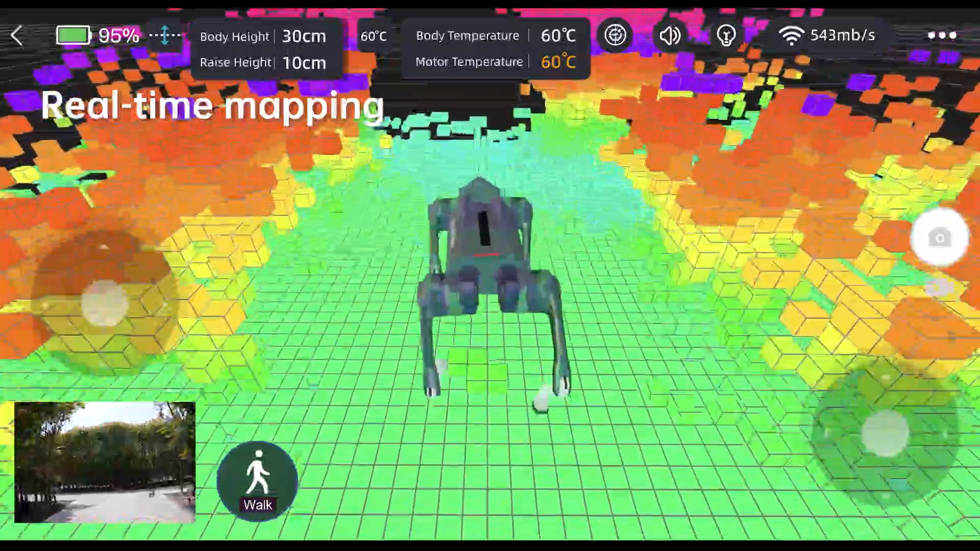Toggle the speaker sound icon

pyautogui.click(x=670, y=35)
